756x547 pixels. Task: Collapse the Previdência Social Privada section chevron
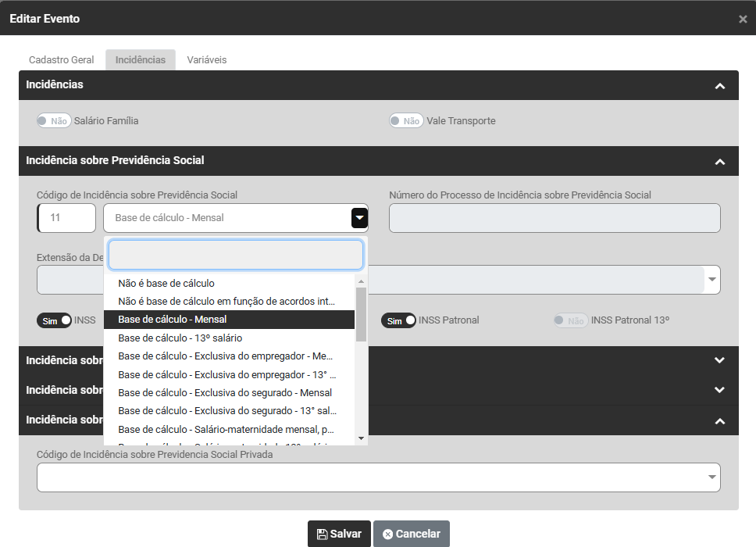[x=720, y=421]
